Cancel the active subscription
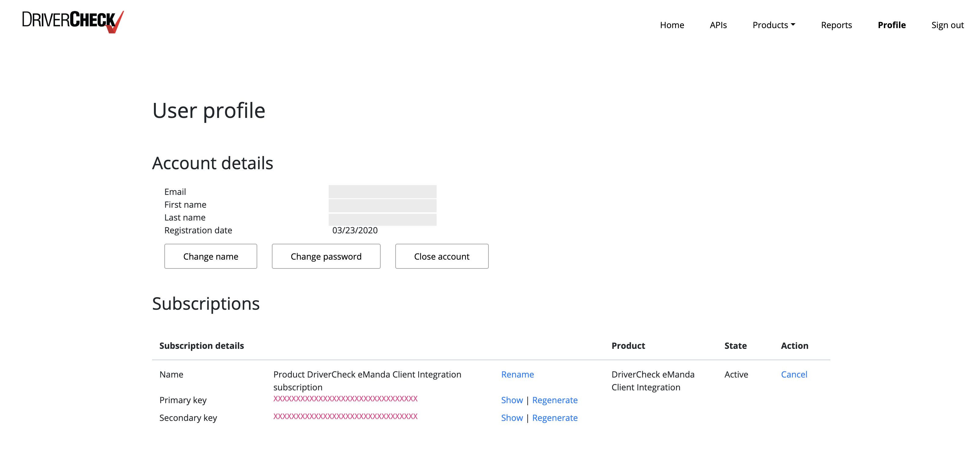This screenshot has width=980, height=449. 794,374
